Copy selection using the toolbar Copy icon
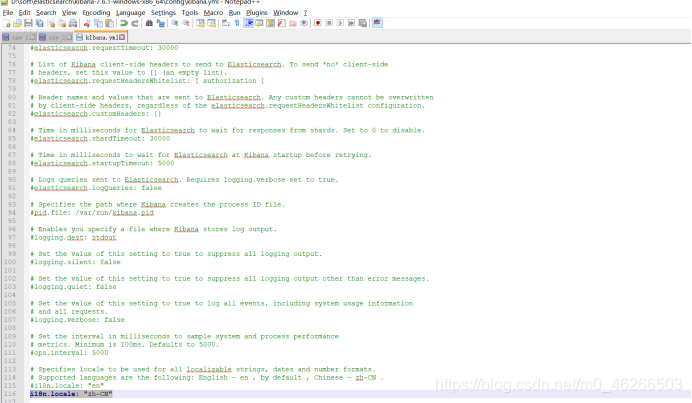The width and height of the screenshot is (692, 403). point(98,23)
